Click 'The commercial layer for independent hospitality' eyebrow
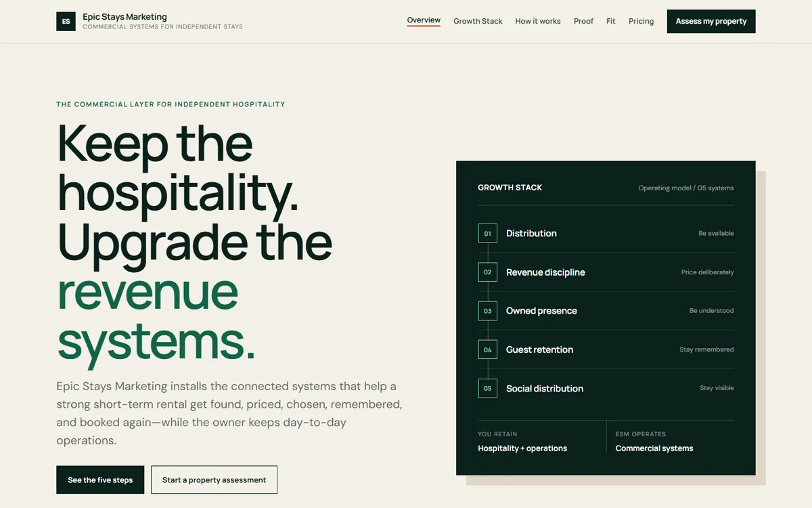Viewport: 812px width, 508px height. [171, 104]
